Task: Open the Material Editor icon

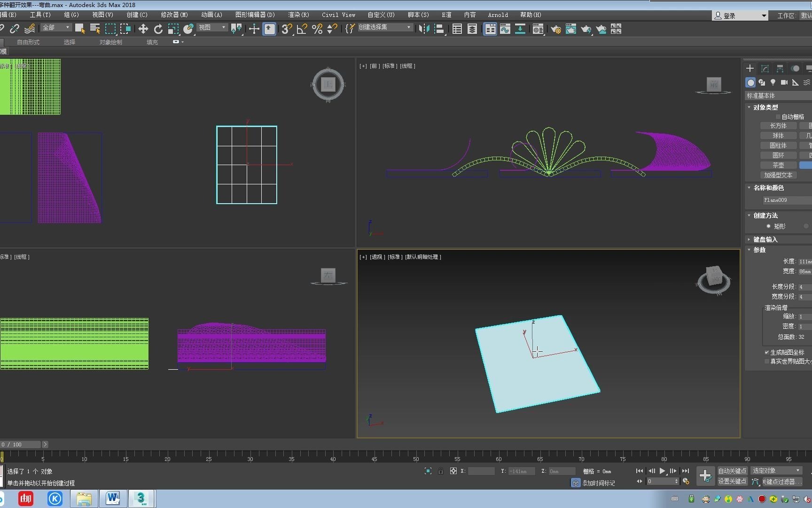Action: point(537,29)
